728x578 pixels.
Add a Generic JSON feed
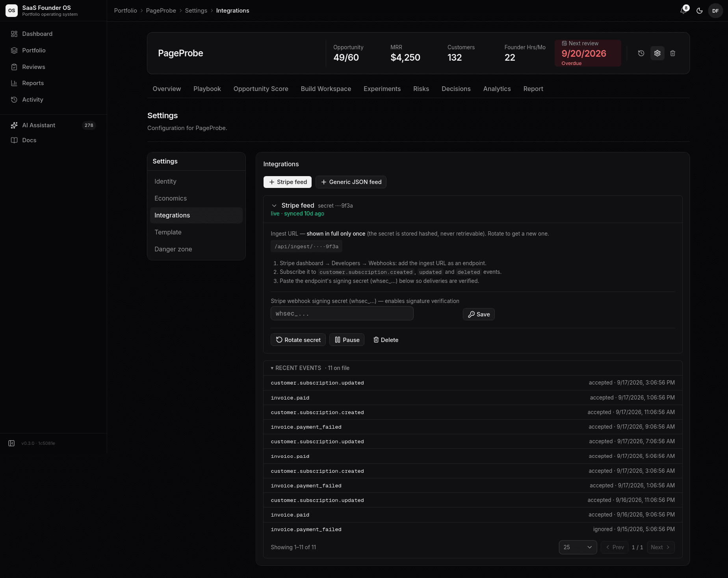coord(351,182)
